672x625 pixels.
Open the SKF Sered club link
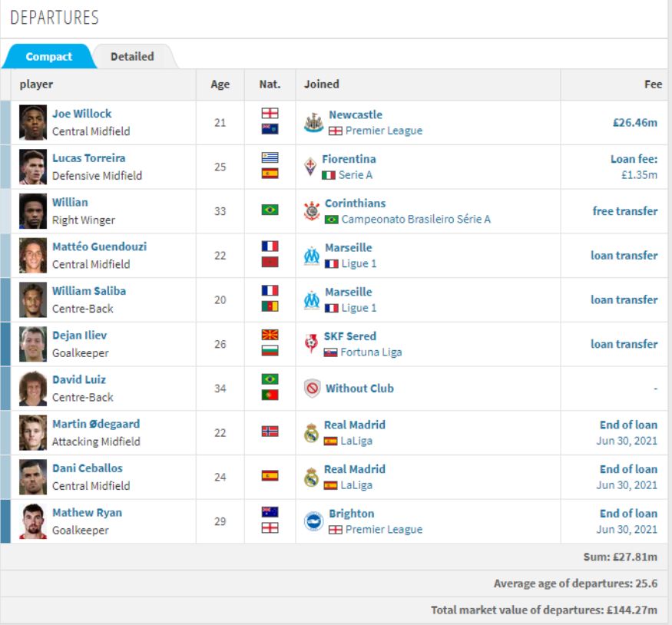point(350,336)
